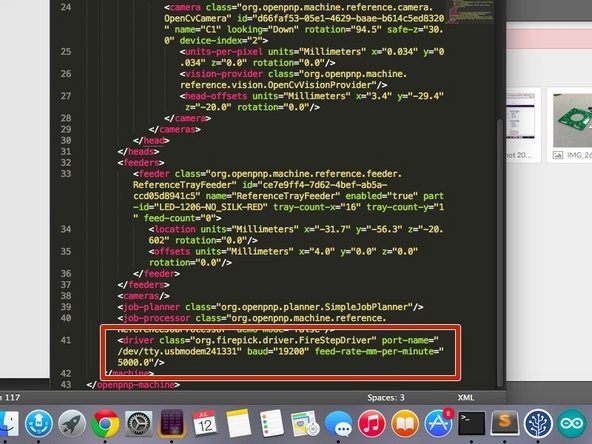Open Messages chat bubble icon

[338, 424]
